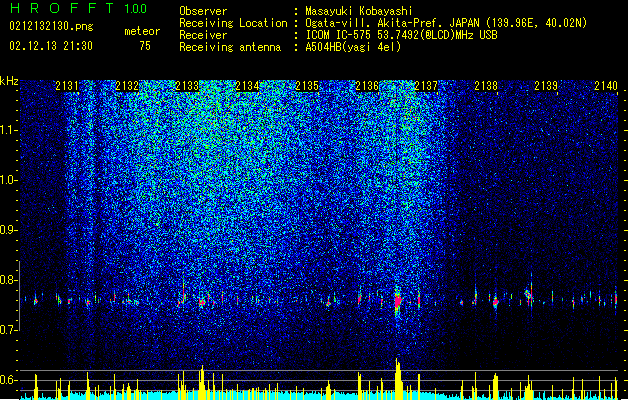Click the 1.1 kHz axis label
This screenshot has width=629, height=400.
[8, 130]
